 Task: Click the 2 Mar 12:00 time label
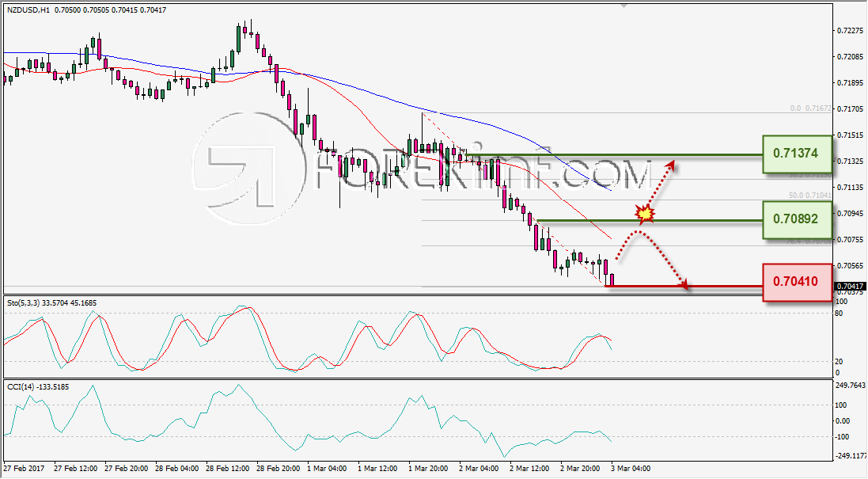[x=530, y=469]
